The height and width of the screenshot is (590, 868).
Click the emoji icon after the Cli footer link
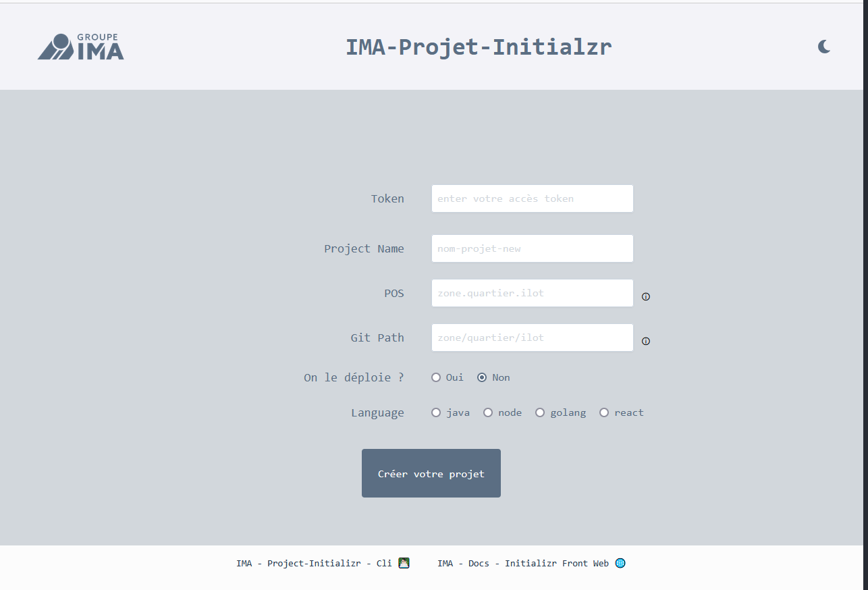click(x=404, y=563)
